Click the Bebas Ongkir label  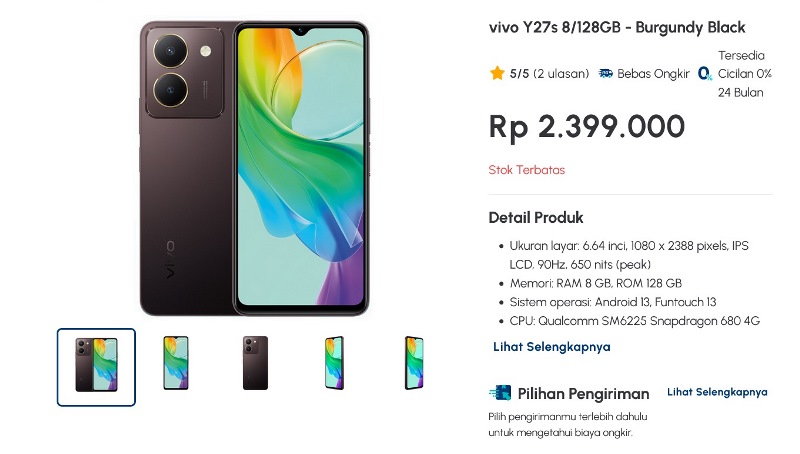[653, 74]
